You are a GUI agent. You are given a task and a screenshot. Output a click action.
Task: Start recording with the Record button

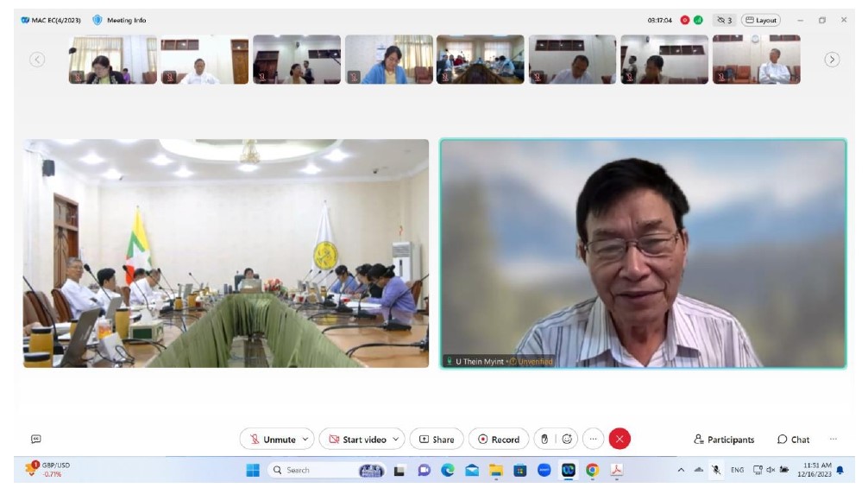point(499,439)
